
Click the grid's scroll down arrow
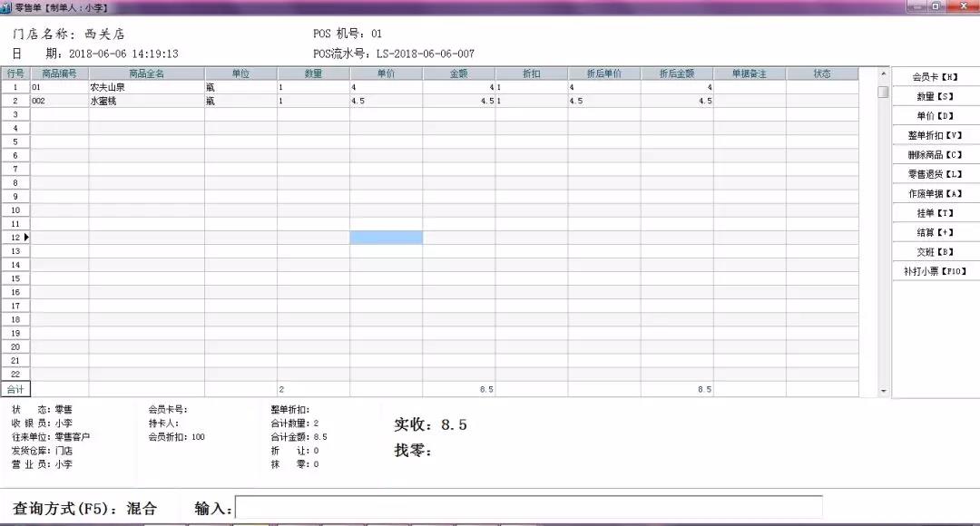884,391
